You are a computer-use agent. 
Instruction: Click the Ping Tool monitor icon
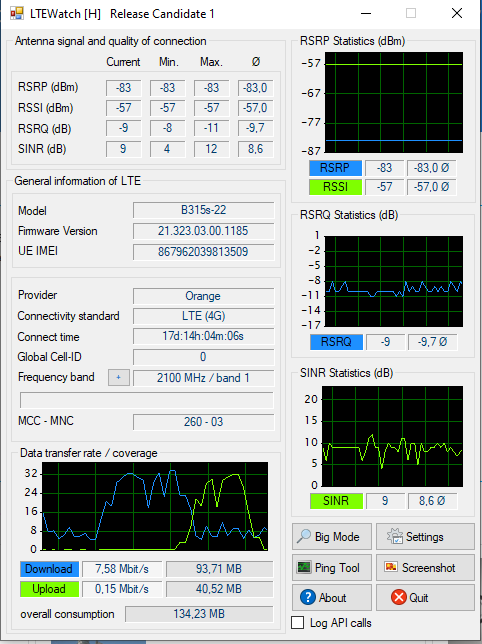click(304, 567)
